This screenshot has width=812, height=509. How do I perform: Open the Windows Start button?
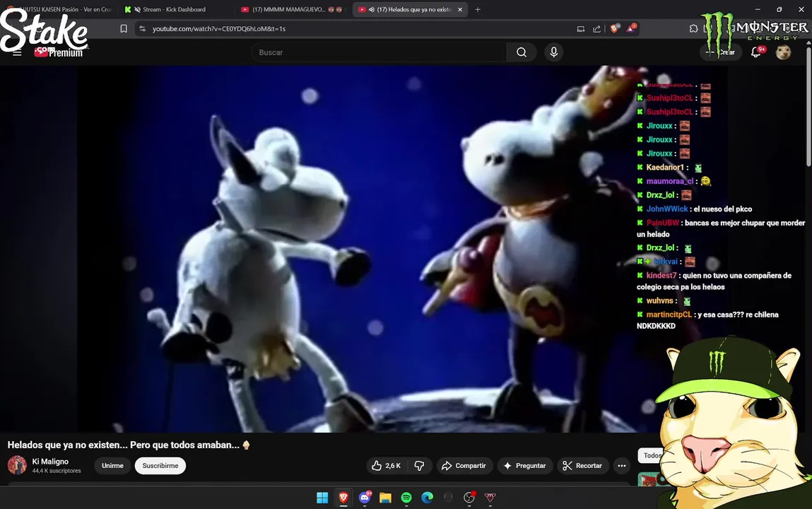322,498
